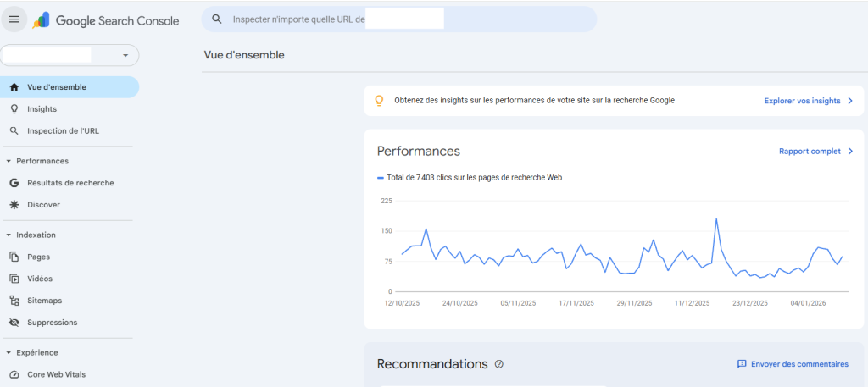This screenshot has height=387, width=868.
Task: Click the magnifier icon in search bar
Action: coord(217,19)
